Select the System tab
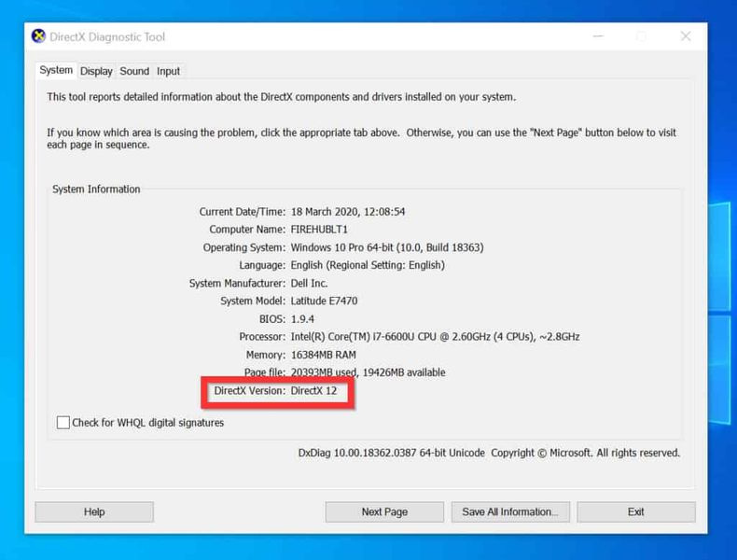Viewport: 737px width, 560px height. tap(56, 70)
